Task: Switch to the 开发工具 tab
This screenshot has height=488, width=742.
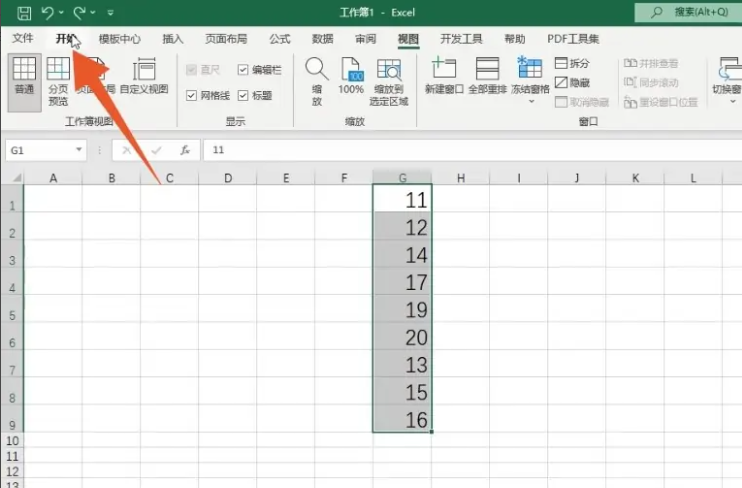Action: (x=461, y=39)
